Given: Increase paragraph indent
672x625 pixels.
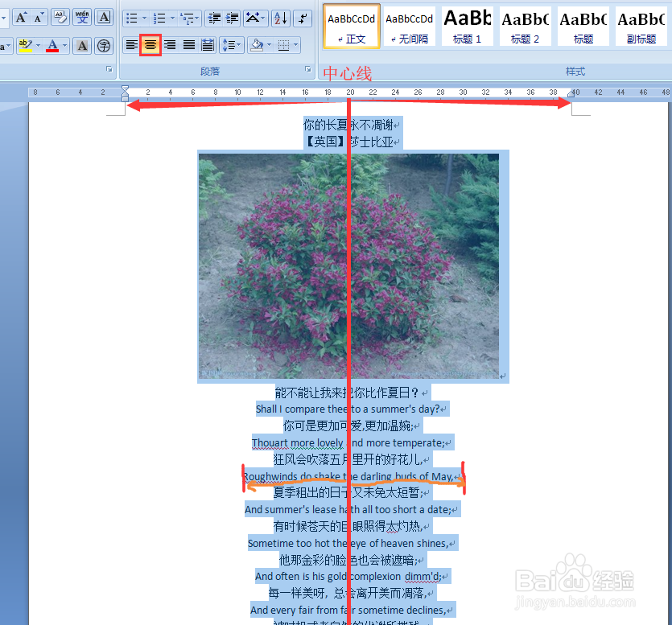Looking at the screenshot, I should (x=232, y=19).
